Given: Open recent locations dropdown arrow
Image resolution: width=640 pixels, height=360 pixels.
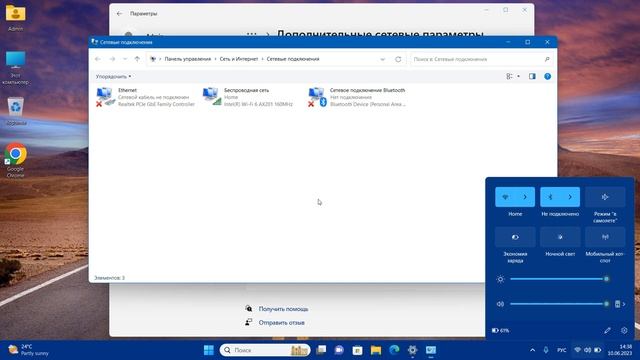Looking at the screenshot, I should tap(125, 59).
